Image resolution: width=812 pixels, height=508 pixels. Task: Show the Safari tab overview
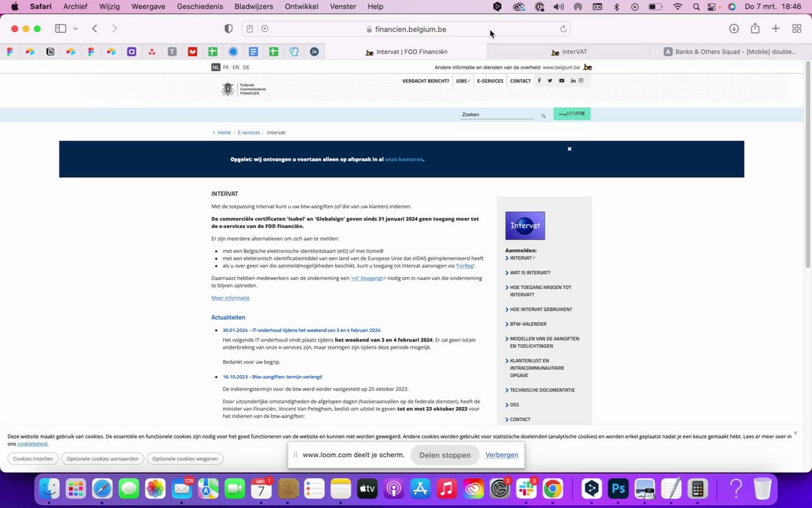point(797,29)
